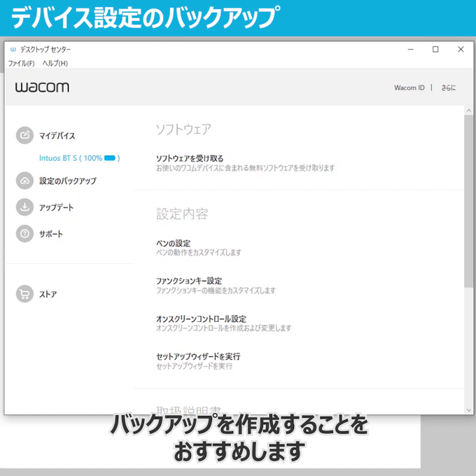This screenshot has height=476, width=476.
Task: Click the cloud backup icon in sidebar
Action: 24,181
